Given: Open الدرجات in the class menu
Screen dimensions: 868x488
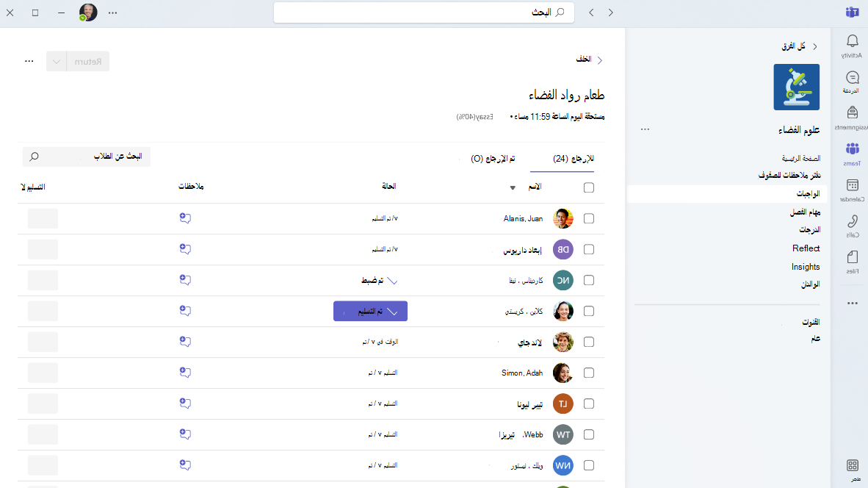Looking at the screenshot, I should pyautogui.click(x=809, y=230).
